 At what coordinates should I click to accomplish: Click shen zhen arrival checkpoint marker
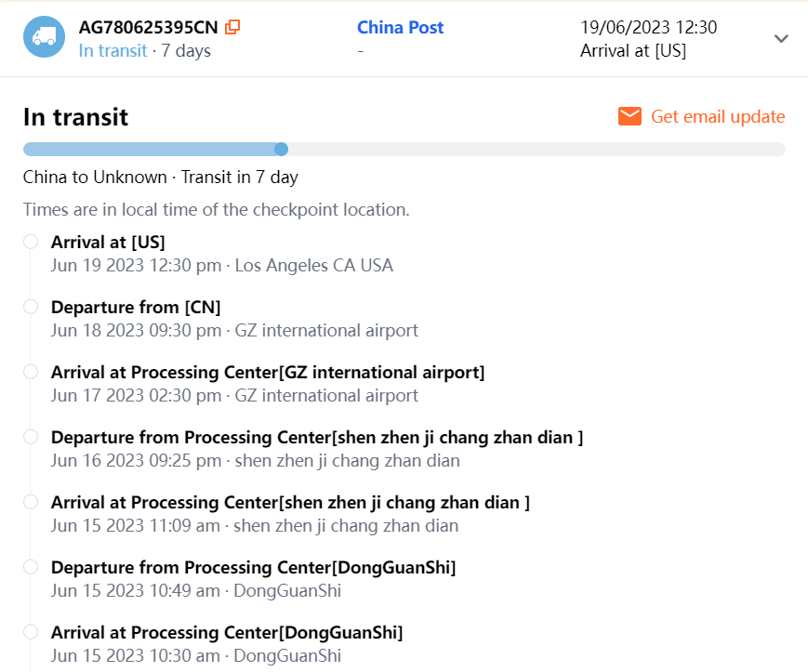[31, 502]
